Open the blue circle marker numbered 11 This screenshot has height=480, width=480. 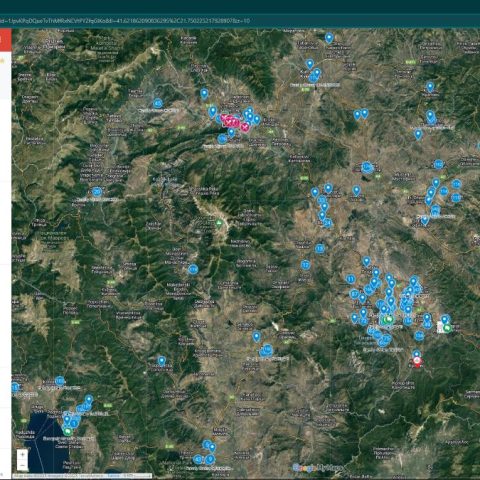coord(351,279)
